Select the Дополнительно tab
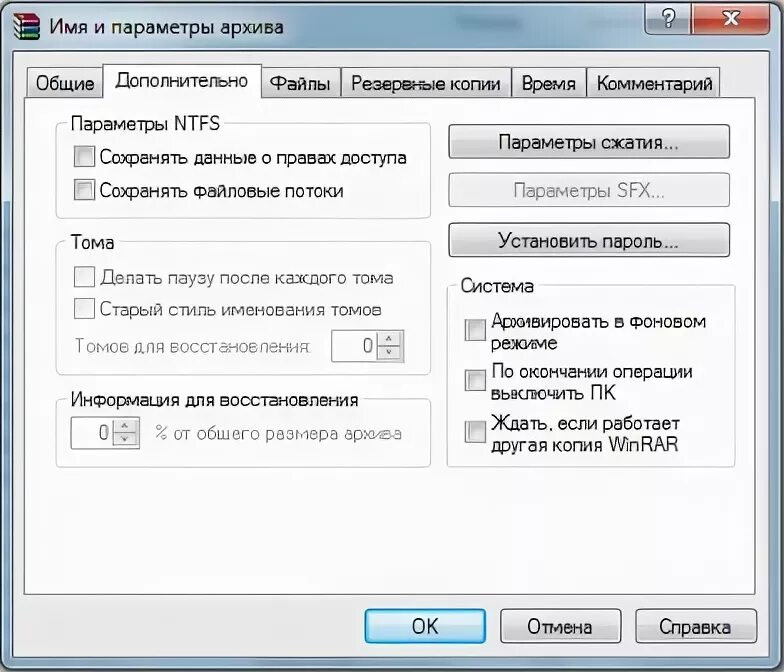The height and width of the screenshot is (672, 784). tap(182, 80)
